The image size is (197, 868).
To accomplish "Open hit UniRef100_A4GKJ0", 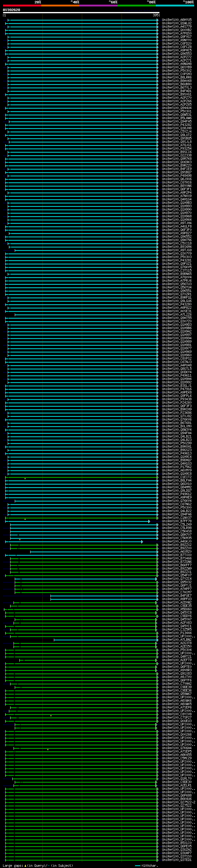I will coord(177,542).
